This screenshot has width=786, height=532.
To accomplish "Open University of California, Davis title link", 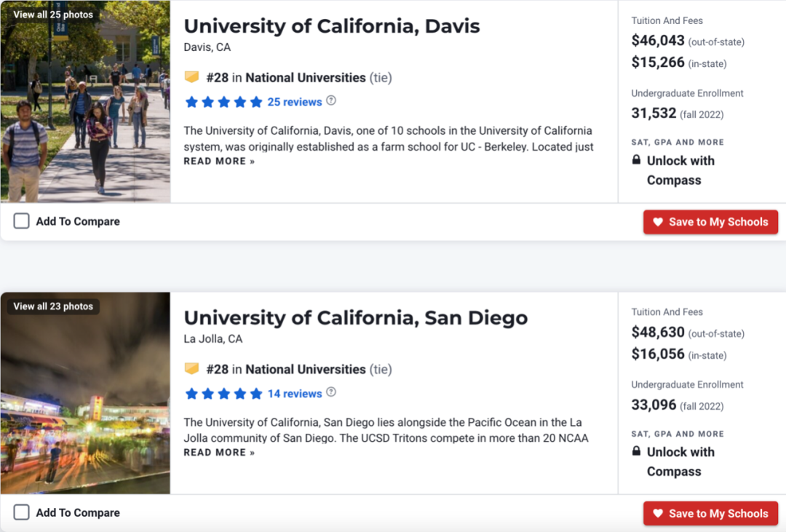I will tap(332, 26).
